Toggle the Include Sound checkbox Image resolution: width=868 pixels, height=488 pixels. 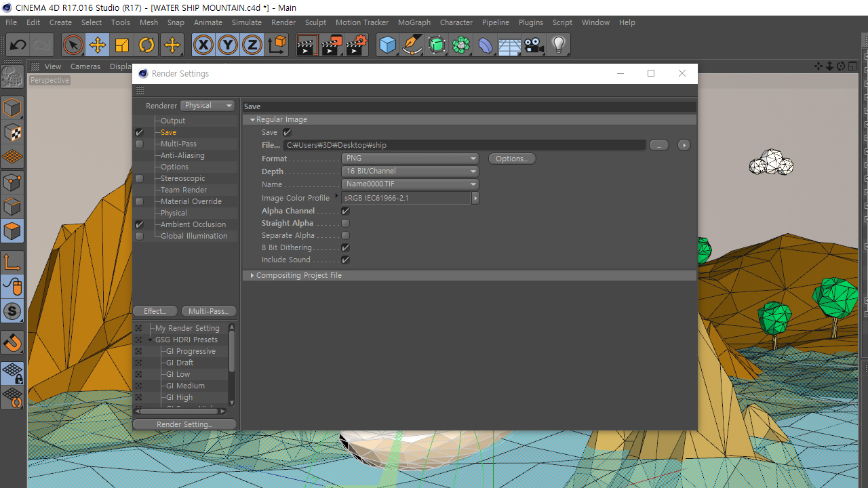345,260
